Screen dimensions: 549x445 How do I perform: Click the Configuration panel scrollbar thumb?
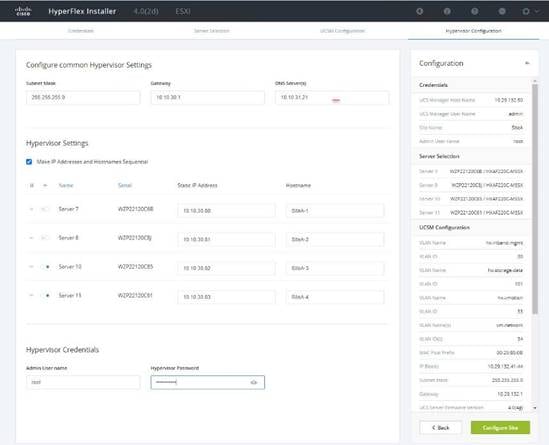click(535, 200)
